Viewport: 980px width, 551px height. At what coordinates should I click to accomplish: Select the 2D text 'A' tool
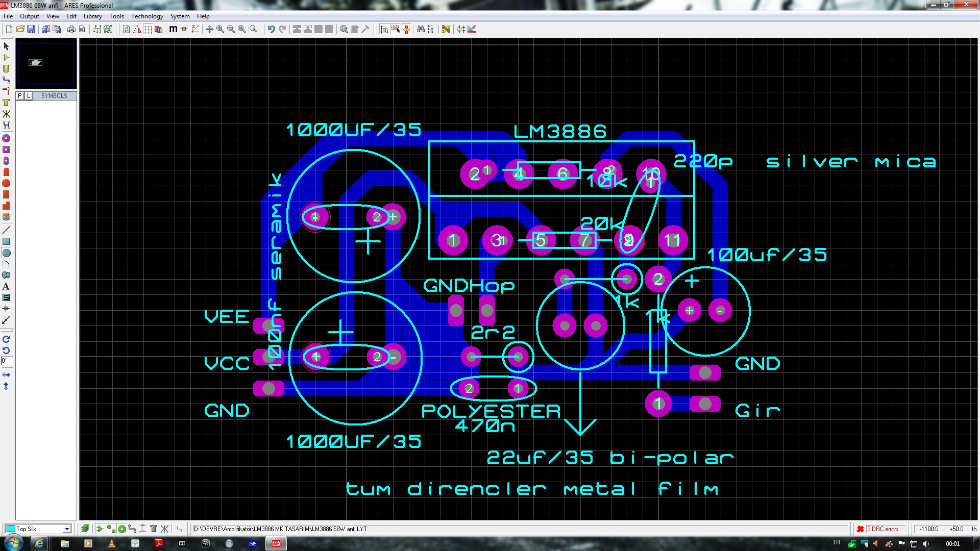[6, 286]
